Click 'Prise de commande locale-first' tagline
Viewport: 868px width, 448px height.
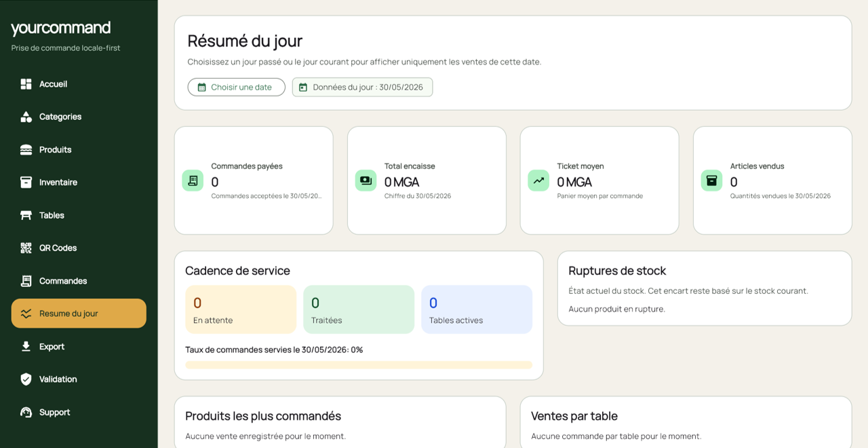66,48
